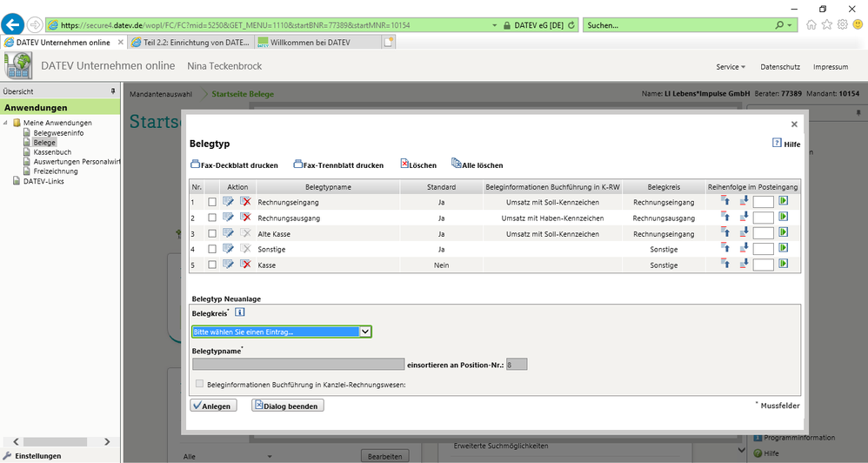Open the Service menu dropdown
Image resolution: width=868 pixels, height=463 pixels.
(x=731, y=66)
